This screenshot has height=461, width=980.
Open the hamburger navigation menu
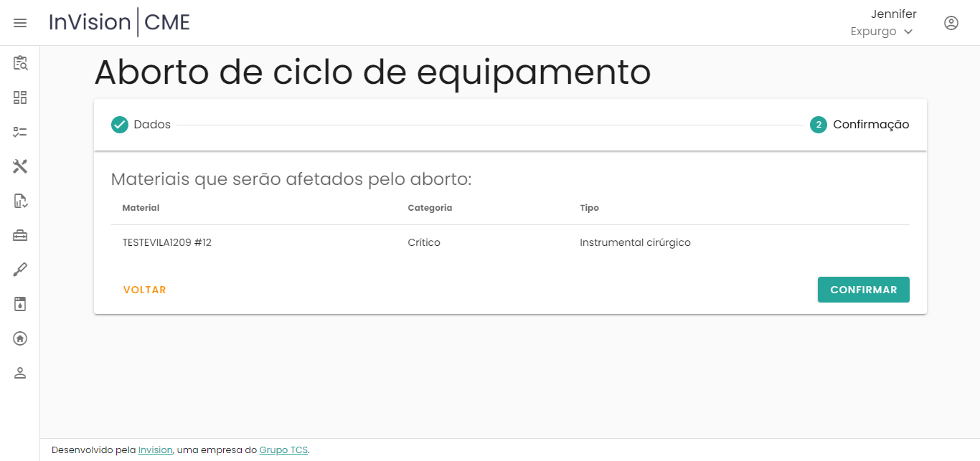click(x=20, y=23)
